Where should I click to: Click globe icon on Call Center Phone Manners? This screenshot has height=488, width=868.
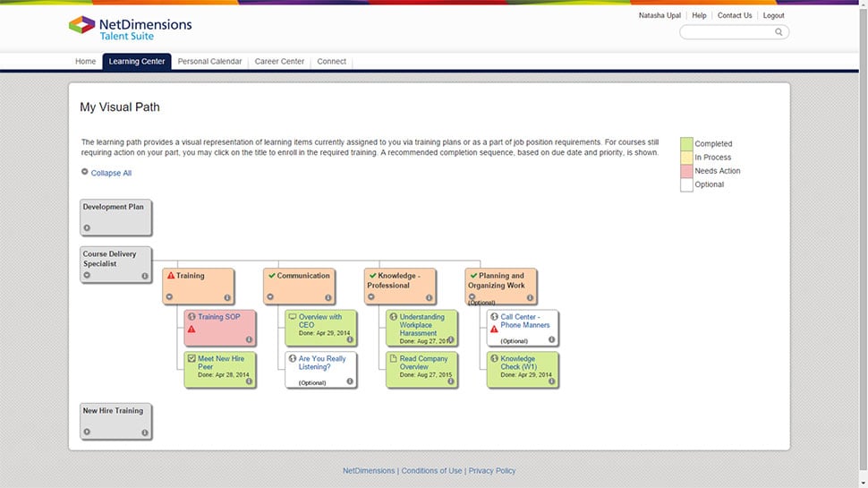494,317
